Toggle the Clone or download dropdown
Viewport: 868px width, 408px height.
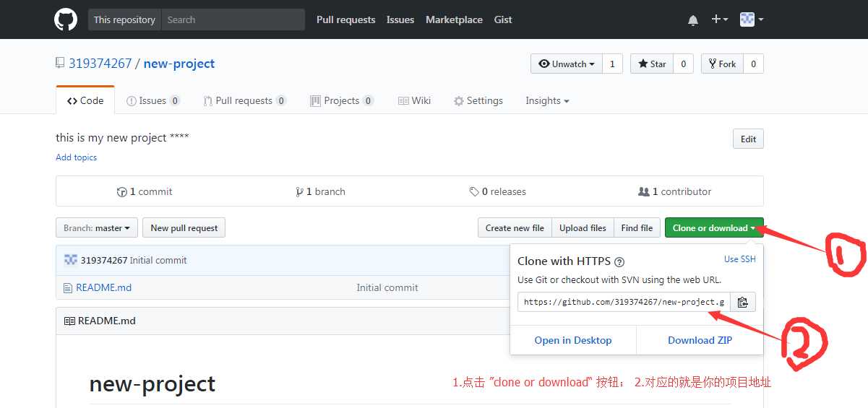[x=714, y=227]
